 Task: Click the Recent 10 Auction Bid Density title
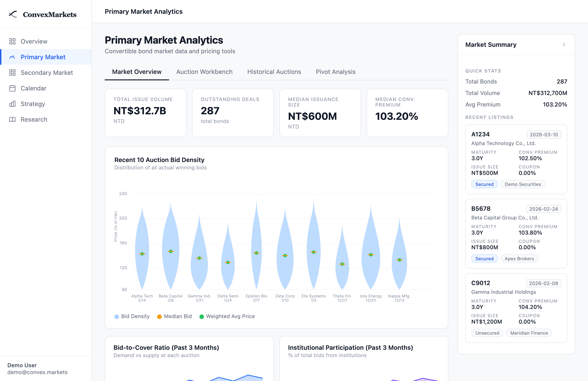[x=159, y=160]
